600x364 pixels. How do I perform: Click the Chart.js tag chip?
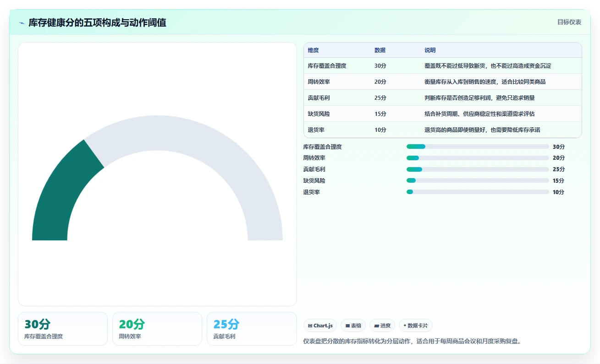(320, 326)
